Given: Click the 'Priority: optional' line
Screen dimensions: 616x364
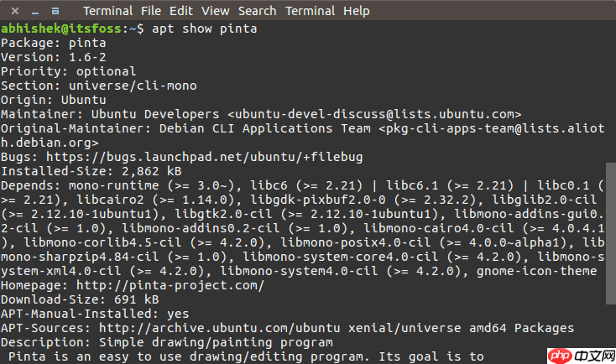Looking at the screenshot, I should (68, 71).
